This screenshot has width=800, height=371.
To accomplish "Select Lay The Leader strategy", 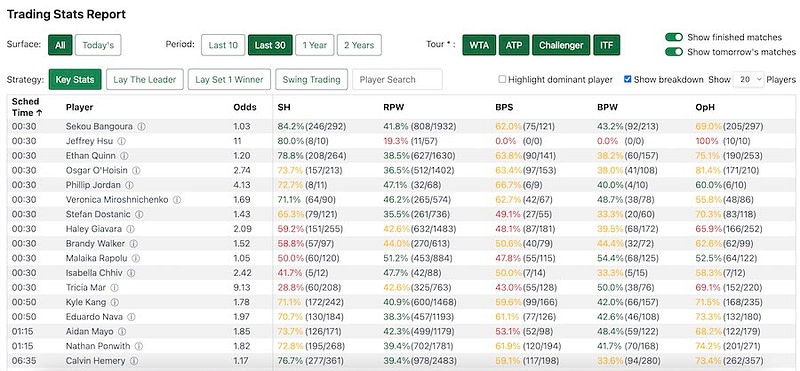I will point(145,79).
